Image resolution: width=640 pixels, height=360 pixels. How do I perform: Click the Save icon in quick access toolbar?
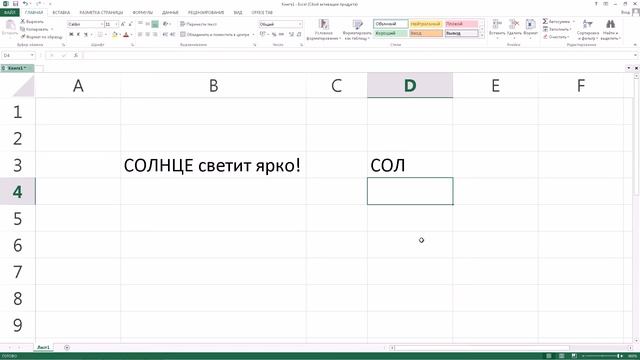click(16, 4)
